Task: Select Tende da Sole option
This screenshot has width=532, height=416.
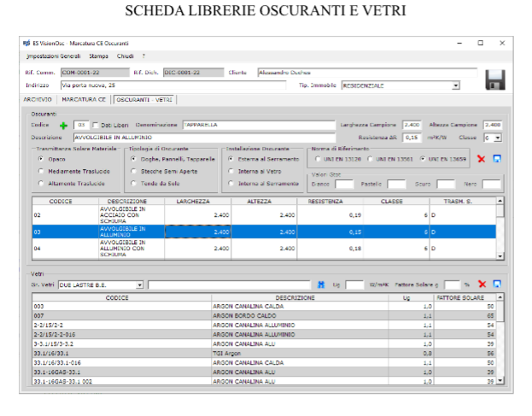Action: 134,184
